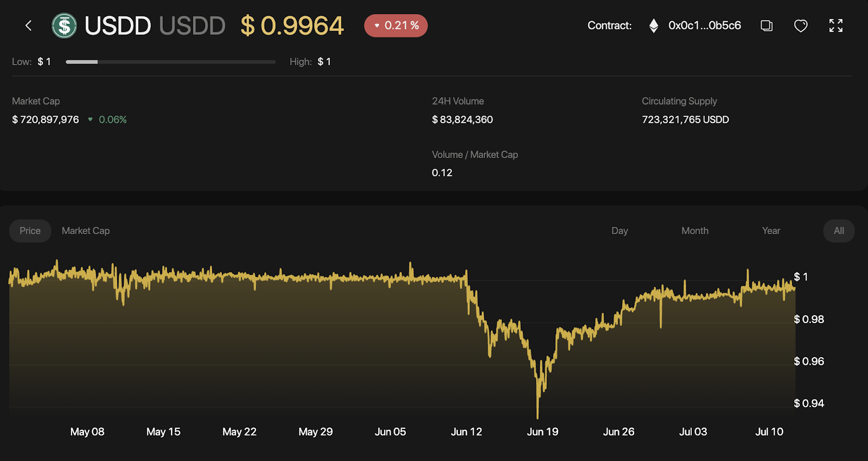Viewport: 868px width, 461px height.
Task: Click the red -0.21% price change badge
Action: [396, 26]
